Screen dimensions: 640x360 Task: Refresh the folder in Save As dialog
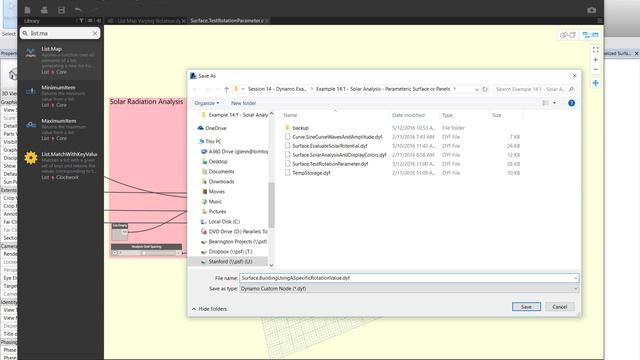(485, 89)
